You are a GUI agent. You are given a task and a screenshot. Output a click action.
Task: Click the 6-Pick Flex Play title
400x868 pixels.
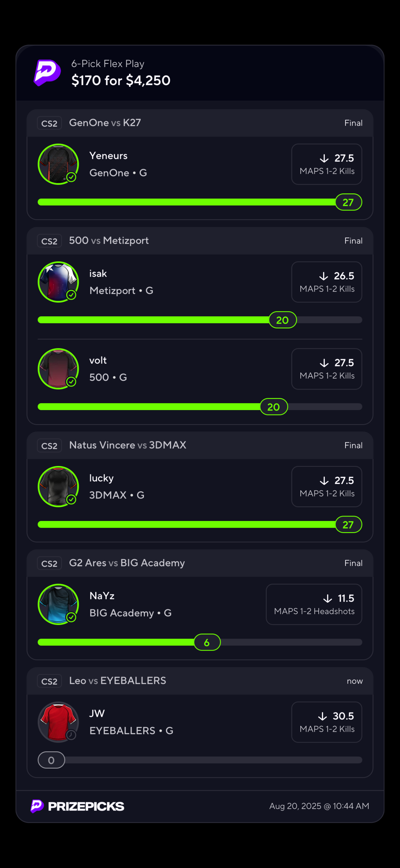(x=108, y=64)
